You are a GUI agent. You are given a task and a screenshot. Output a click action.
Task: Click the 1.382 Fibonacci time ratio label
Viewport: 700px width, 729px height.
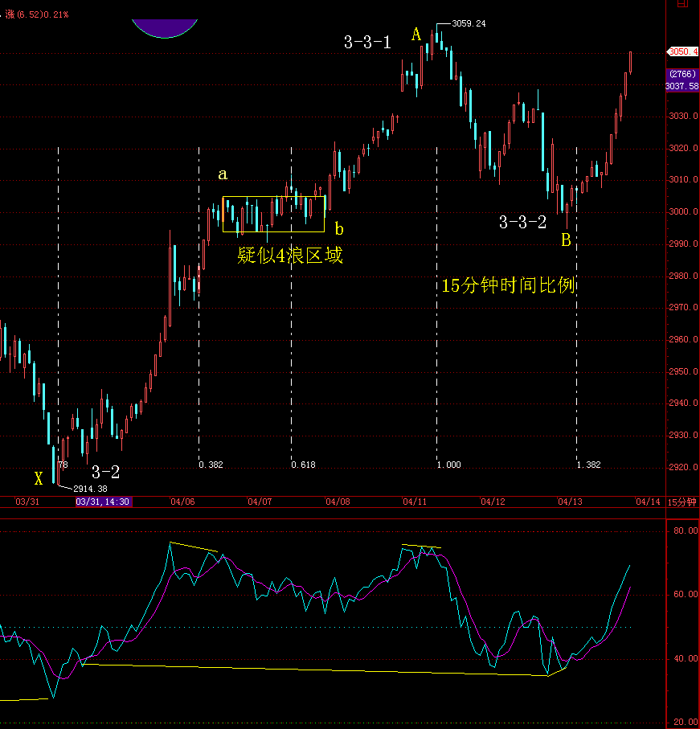click(x=589, y=465)
